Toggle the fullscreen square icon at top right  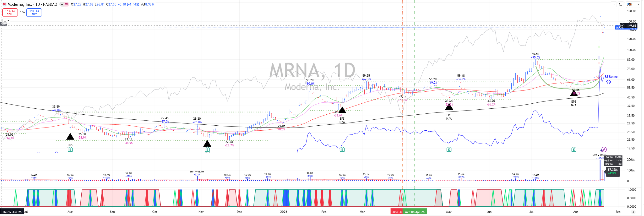[x=620, y=4]
